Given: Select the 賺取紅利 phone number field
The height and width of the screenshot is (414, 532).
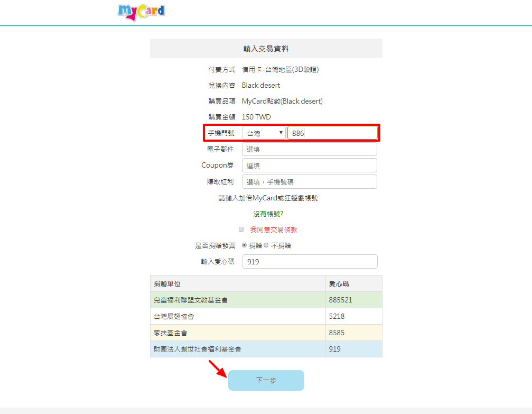Looking at the screenshot, I should (309, 182).
